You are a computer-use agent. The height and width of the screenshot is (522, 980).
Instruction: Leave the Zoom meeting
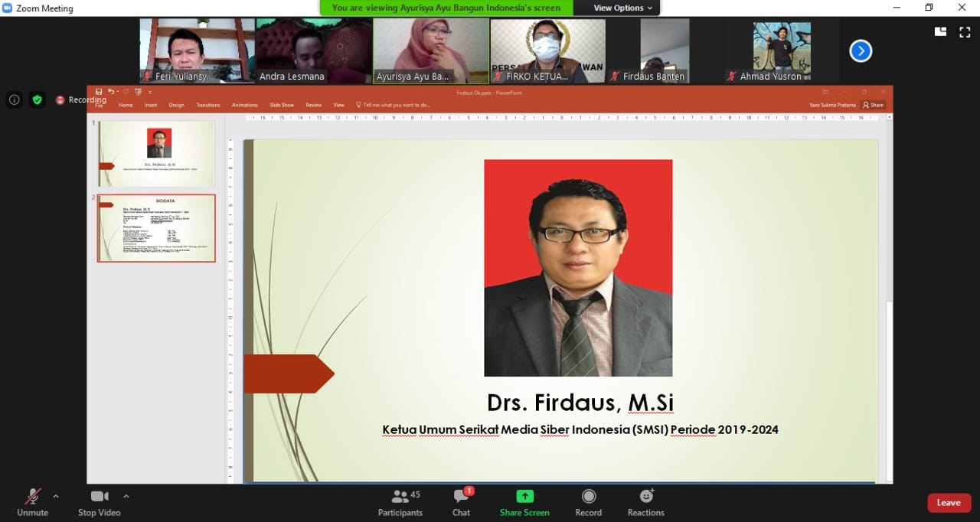coord(949,503)
